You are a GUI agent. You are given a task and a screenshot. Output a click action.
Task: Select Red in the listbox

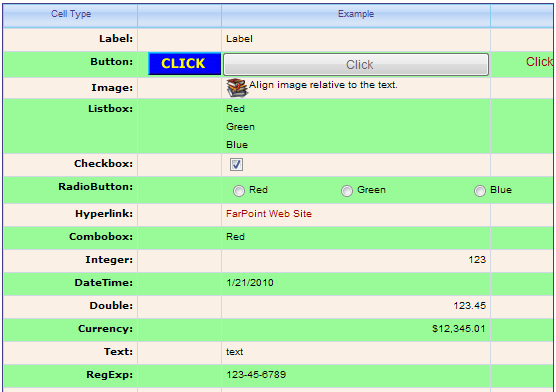tap(235, 109)
